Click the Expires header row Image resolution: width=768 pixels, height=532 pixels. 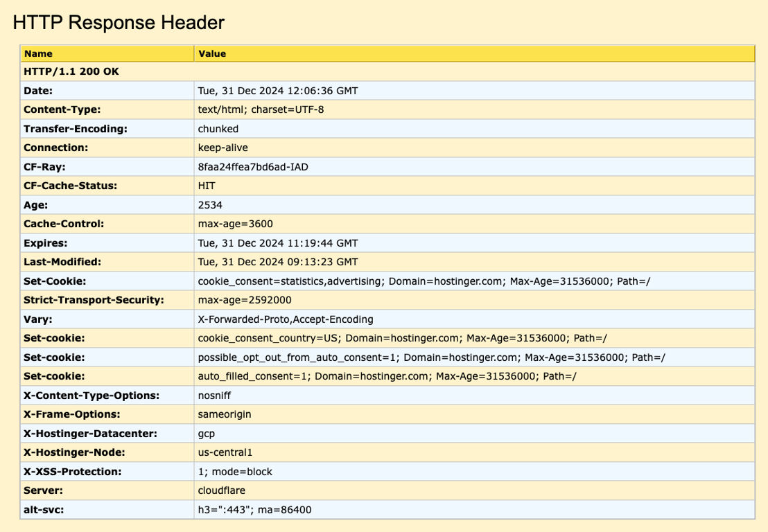[x=277, y=242]
